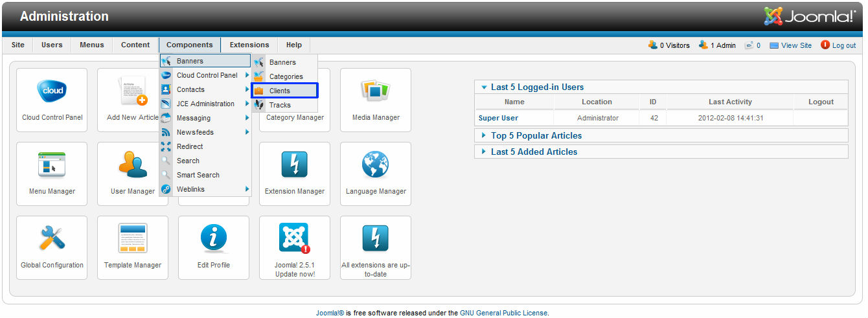Expand the Top 5 Popular Articles panel

483,135
